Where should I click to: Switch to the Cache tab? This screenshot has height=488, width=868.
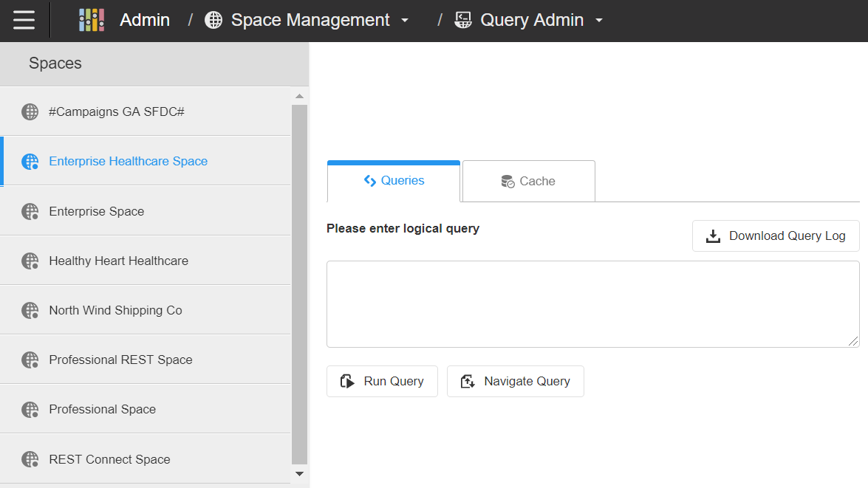[x=528, y=182]
